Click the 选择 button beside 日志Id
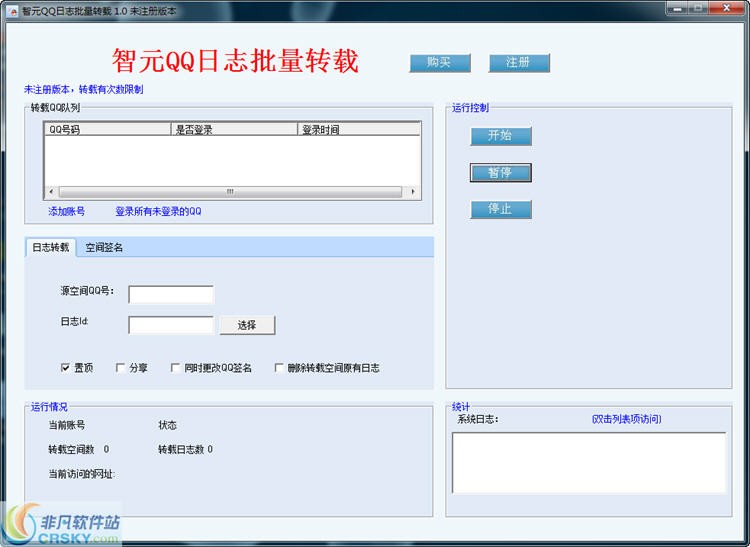750x547 pixels. (247, 325)
